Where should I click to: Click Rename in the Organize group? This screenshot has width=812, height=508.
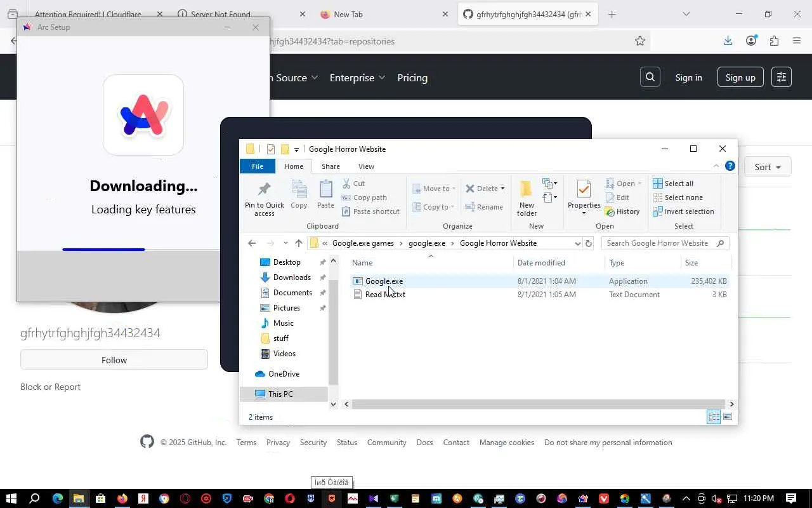484,207
